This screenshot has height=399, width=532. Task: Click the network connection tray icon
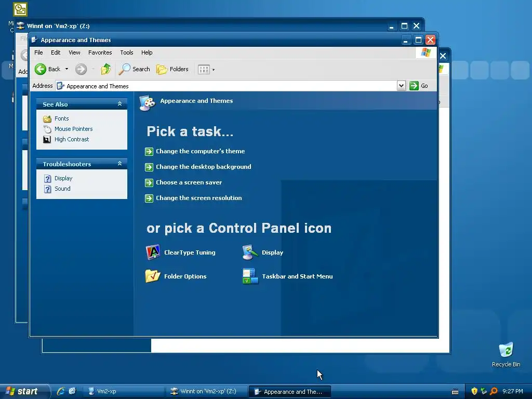tap(484, 391)
